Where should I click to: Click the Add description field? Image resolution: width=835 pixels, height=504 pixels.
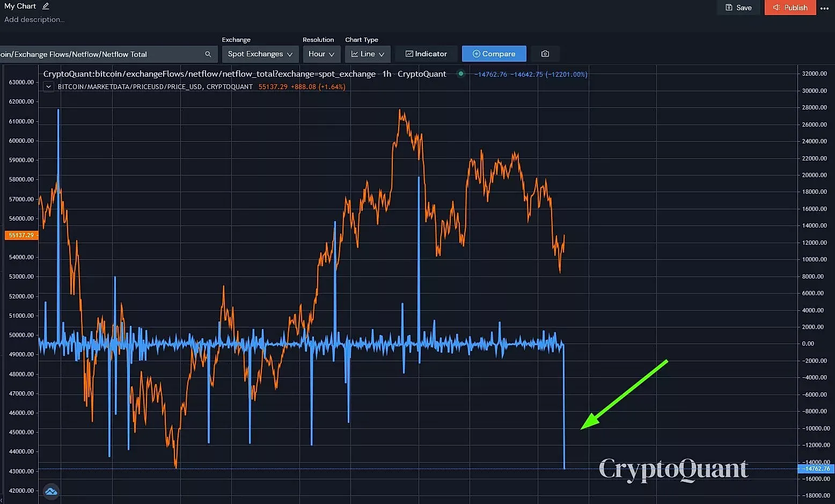coord(34,19)
